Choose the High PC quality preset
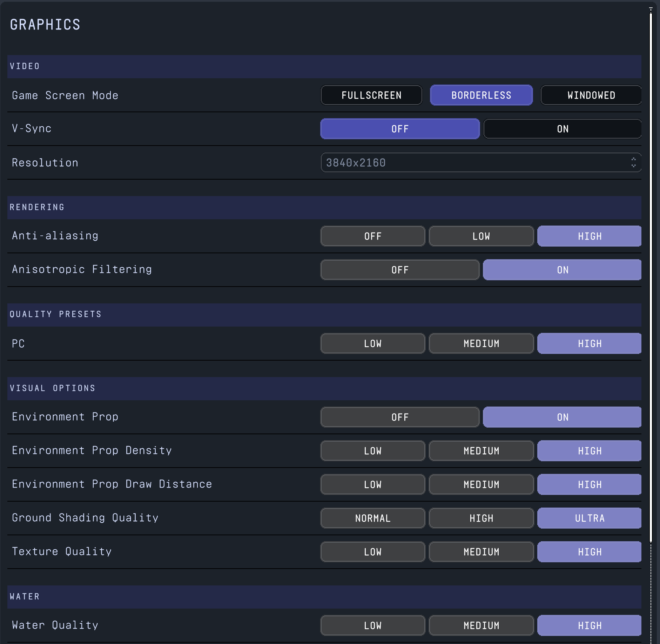This screenshot has height=644, width=660. point(590,343)
